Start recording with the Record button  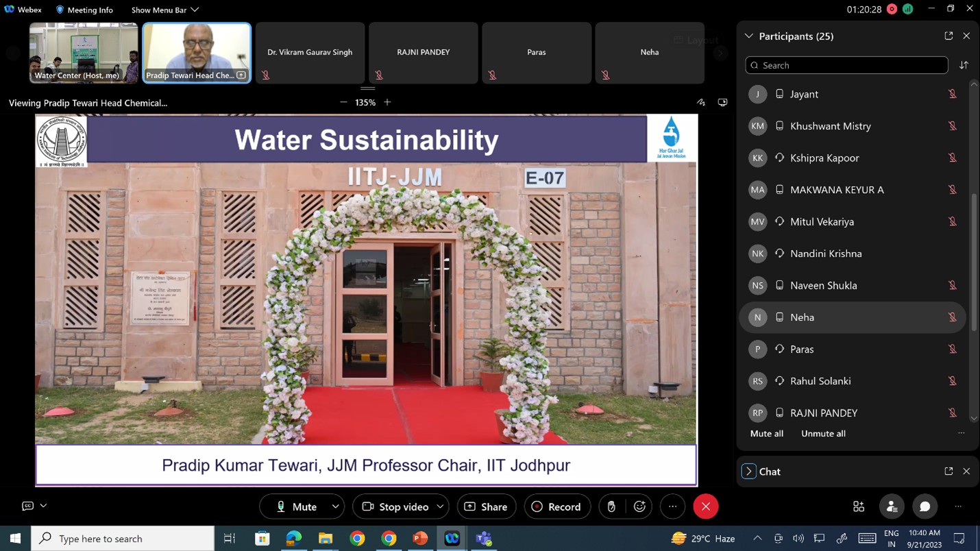557,506
